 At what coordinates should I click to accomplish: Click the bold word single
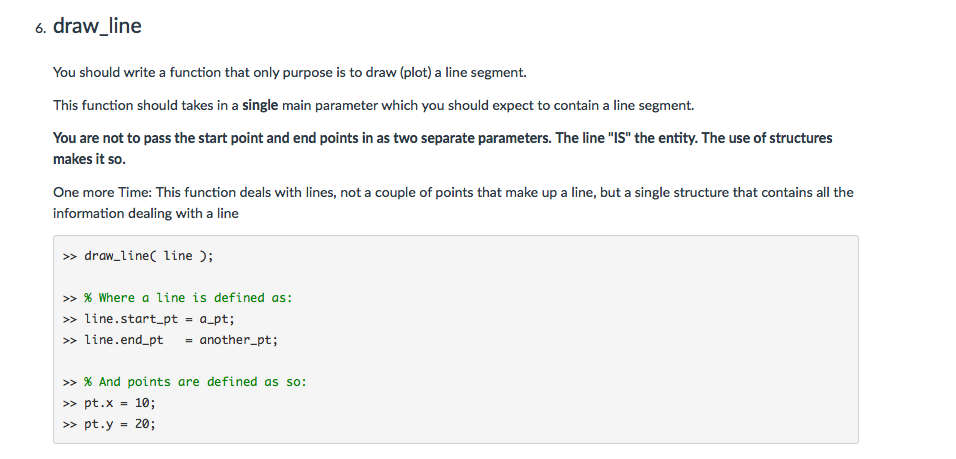(260, 105)
